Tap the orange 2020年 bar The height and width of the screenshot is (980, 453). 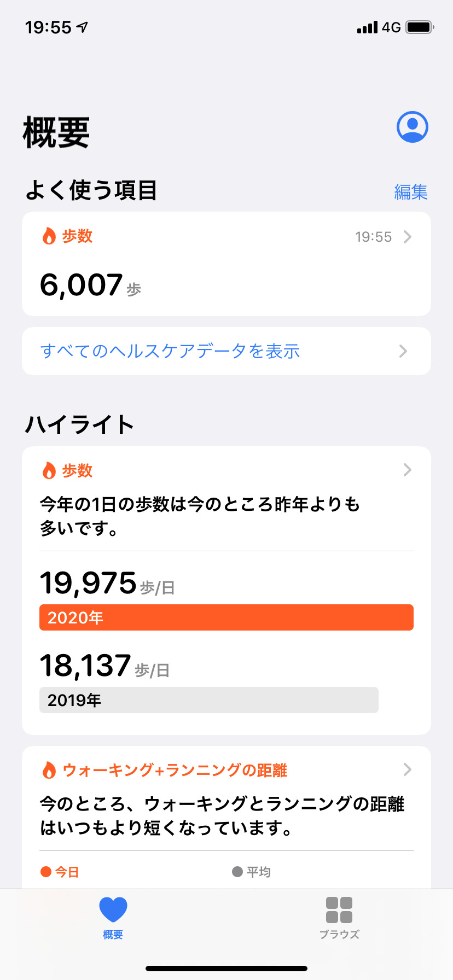(x=226, y=617)
